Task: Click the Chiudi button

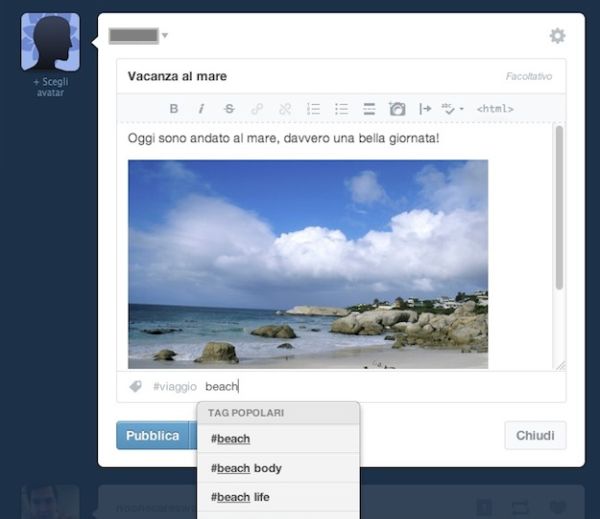Action: [x=535, y=436]
